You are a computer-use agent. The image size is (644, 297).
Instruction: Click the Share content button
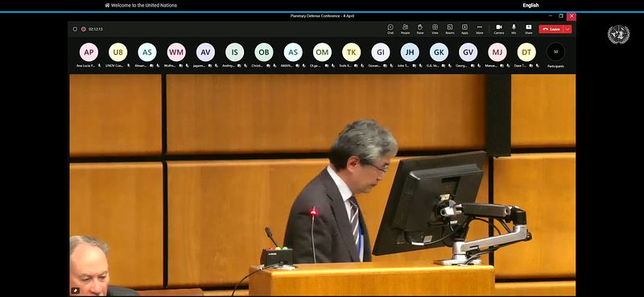pos(528,29)
